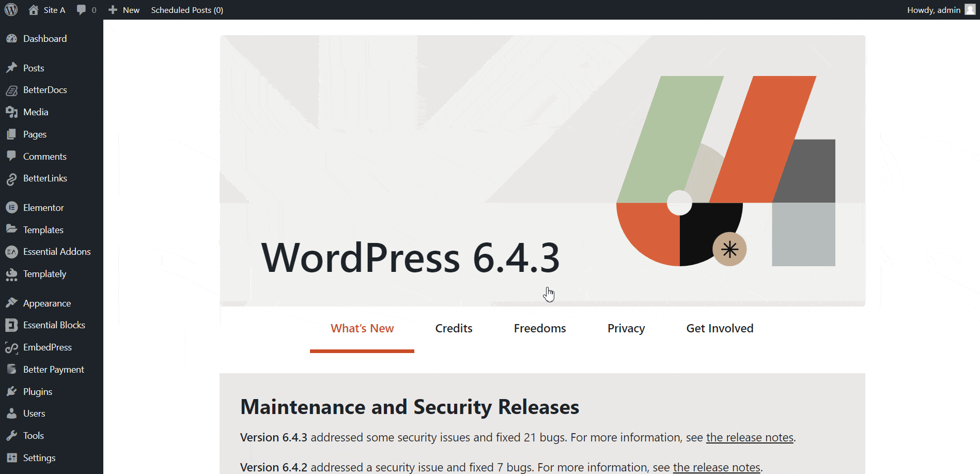Open EmbedPress from the sidebar
This screenshot has height=474, width=980.
pyautogui.click(x=12, y=347)
